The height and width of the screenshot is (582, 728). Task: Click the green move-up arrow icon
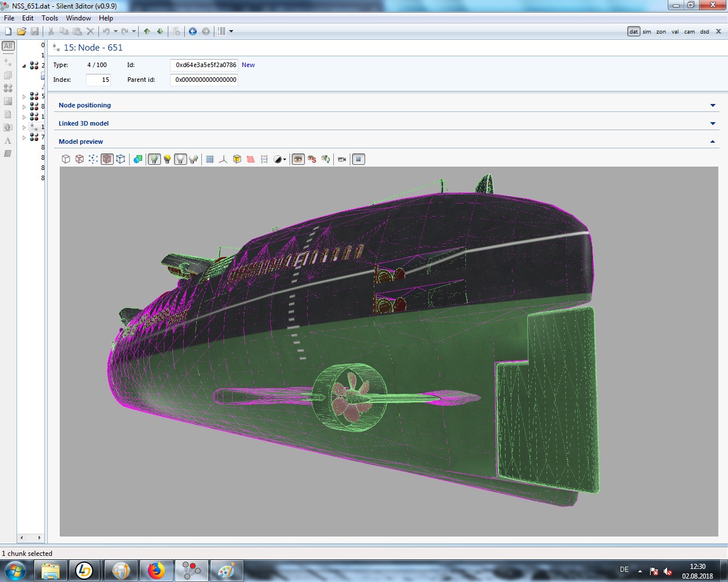tap(147, 31)
